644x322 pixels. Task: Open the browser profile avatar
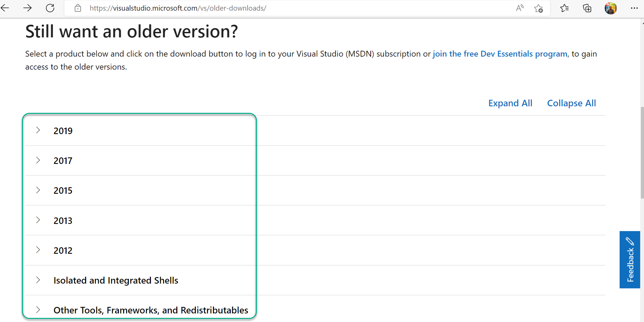tap(610, 8)
